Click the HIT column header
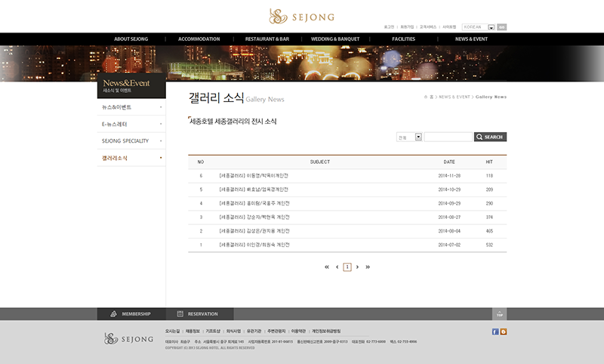Viewport: 604px width, 364px height. point(489,162)
